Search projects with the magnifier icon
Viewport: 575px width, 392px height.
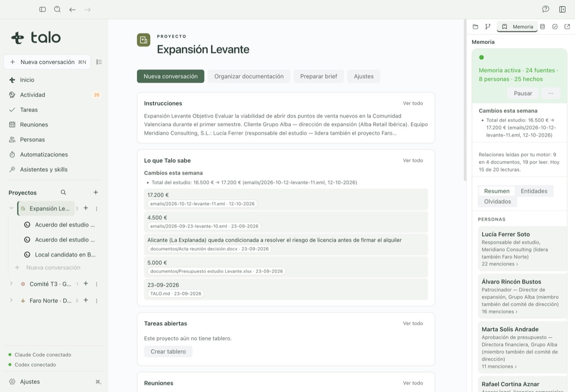click(x=63, y=192)
